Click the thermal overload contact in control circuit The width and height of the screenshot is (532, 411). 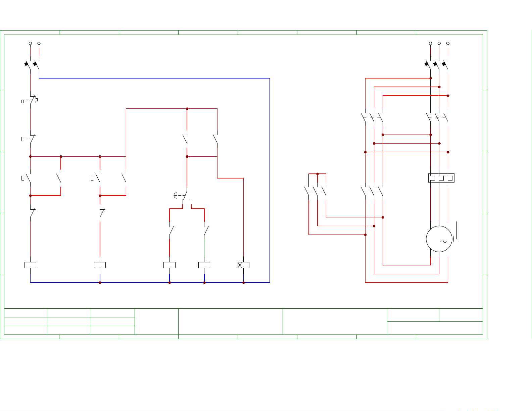point(31,100)
